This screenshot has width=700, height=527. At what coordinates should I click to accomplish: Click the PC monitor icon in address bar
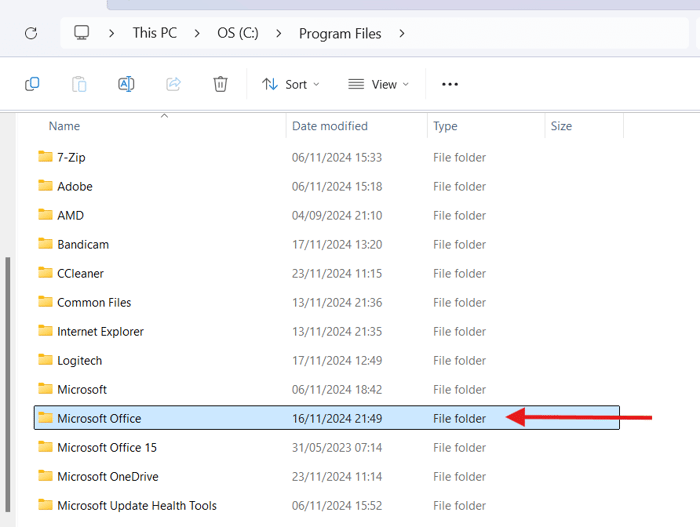pyautogui.click(x=81, y=33)
